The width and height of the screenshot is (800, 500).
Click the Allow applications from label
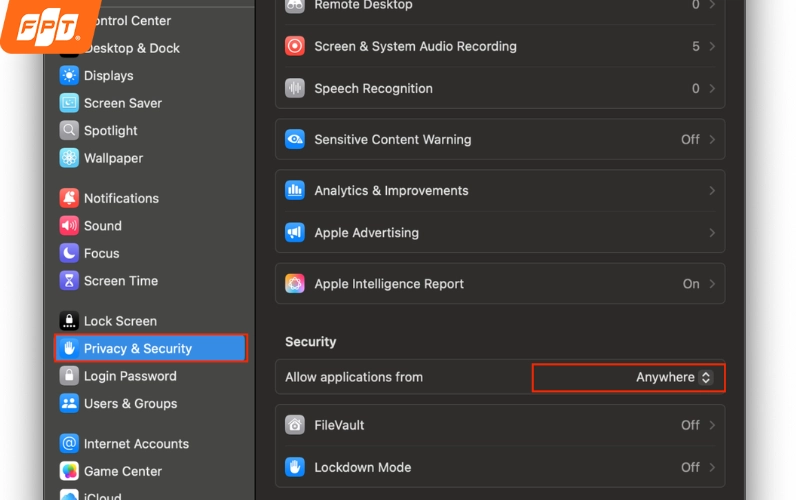tap(354, 378)
